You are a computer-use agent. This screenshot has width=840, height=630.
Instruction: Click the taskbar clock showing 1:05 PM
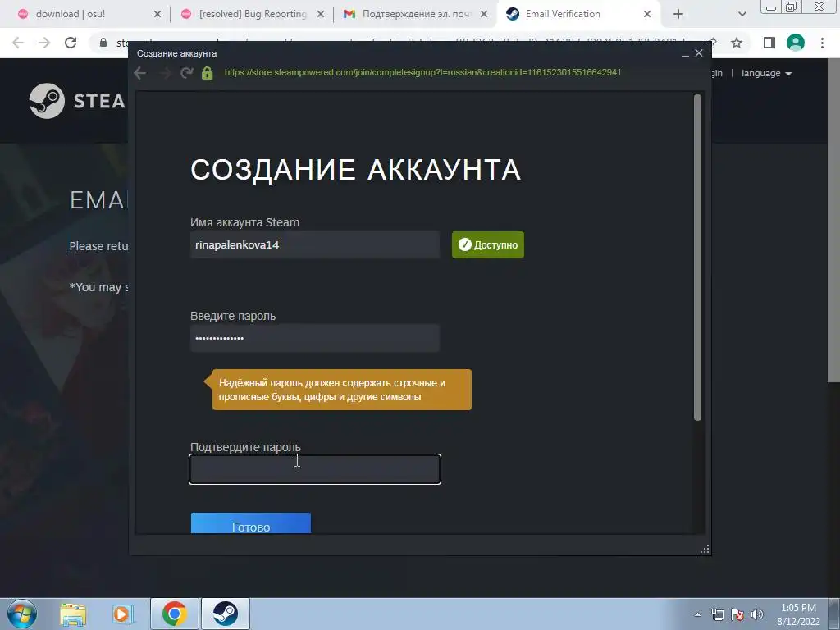click(798, 614)
